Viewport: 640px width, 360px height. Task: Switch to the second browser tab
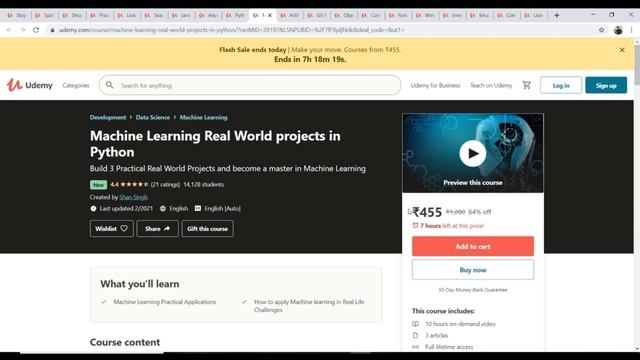[44, 15]
